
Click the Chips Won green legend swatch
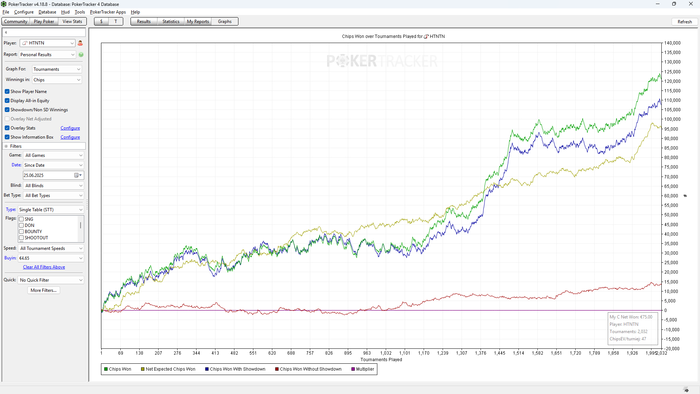pyautogui.click(x=106, y=369)
